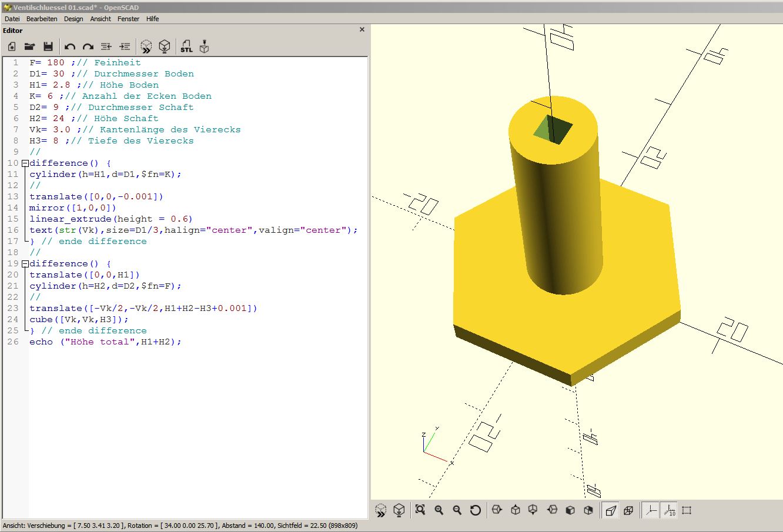Click the 'cylinder(h=H1,d=D1,$fn=K);' line
783x532 pixels.
pyautogui.click(x=106, y=174)
